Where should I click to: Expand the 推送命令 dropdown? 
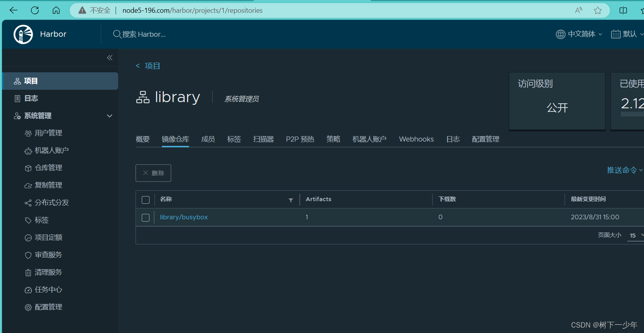(x=625, y=170)
